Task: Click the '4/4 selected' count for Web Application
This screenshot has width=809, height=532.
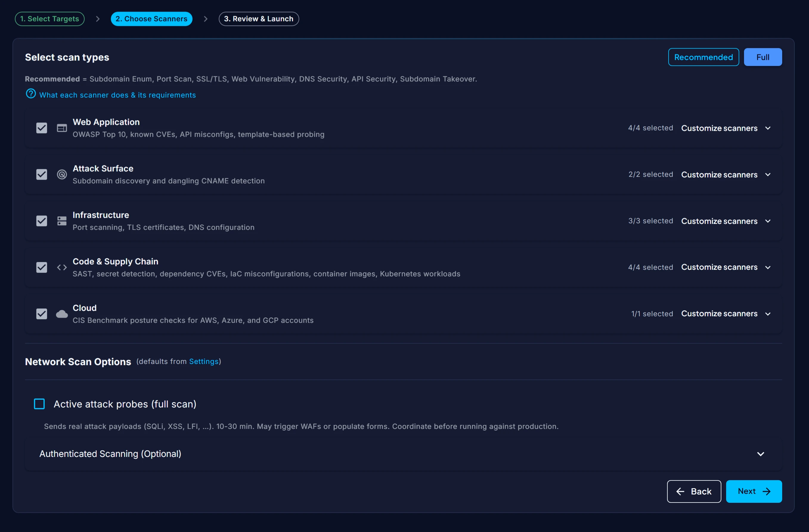Action: 650,128
